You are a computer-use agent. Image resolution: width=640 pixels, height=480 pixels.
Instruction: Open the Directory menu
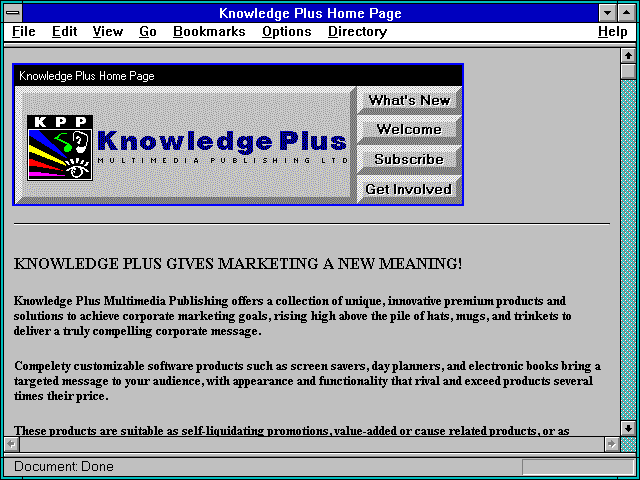tap(358, 32)
